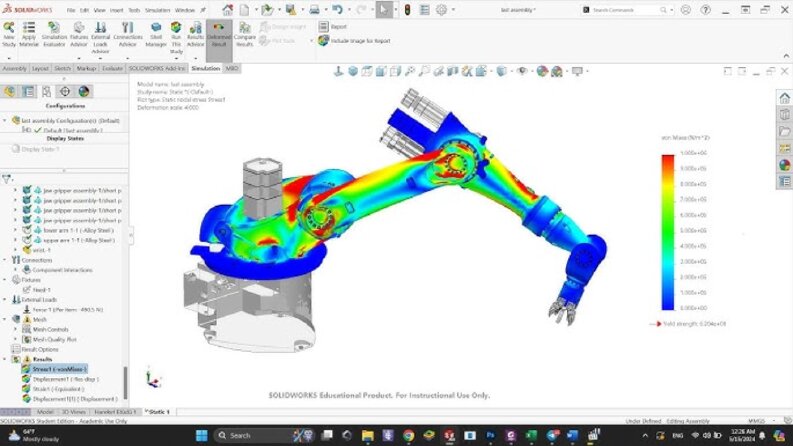This screenshot has width=793, height=446.
Task: Click the Report button
Action: click(333, 26)
